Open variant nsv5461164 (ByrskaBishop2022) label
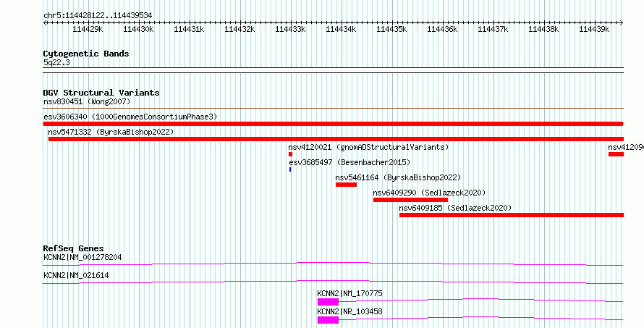 pos(398,177)
